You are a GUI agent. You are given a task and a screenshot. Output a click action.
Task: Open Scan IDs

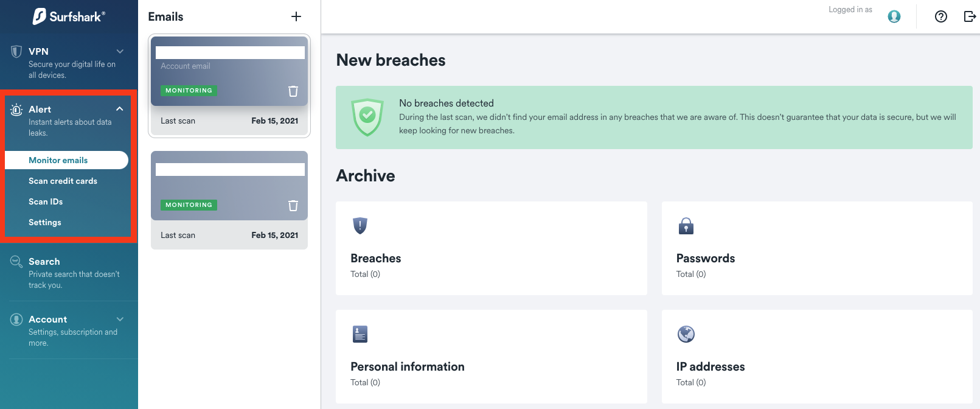point(46,201)
